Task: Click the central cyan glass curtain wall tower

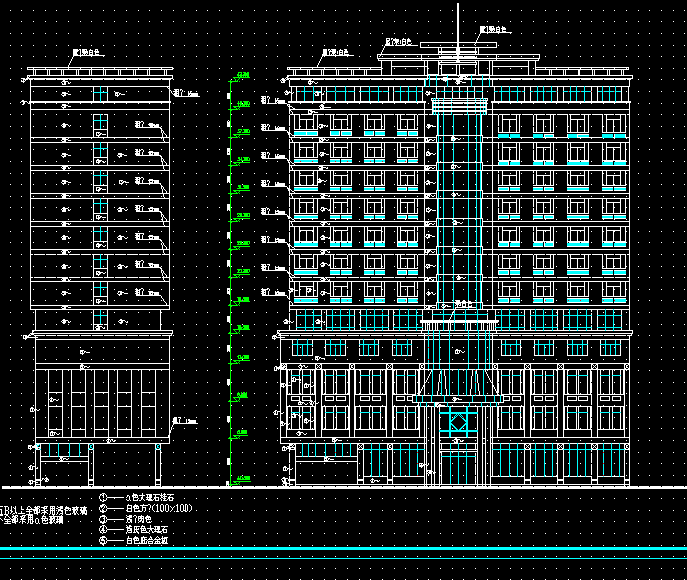Action: point(457,200)
